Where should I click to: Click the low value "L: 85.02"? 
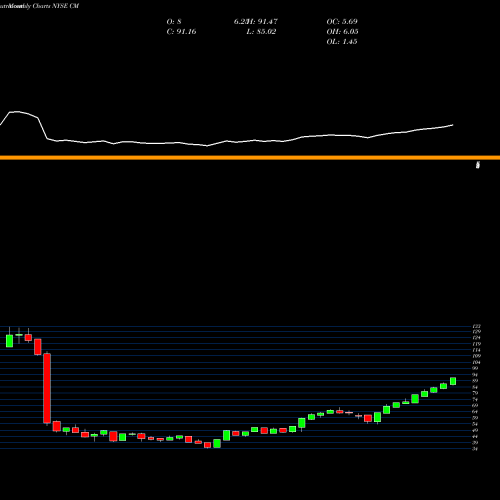(261, 32)
